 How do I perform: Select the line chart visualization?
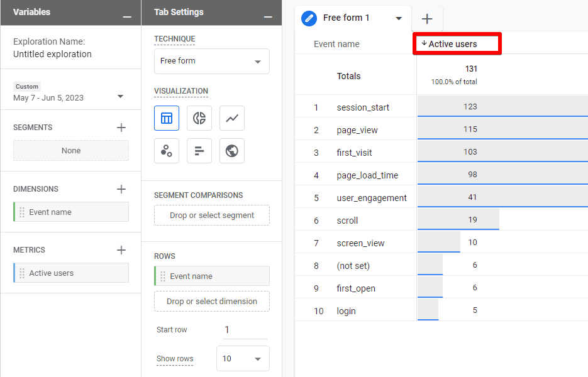(232, 118)
